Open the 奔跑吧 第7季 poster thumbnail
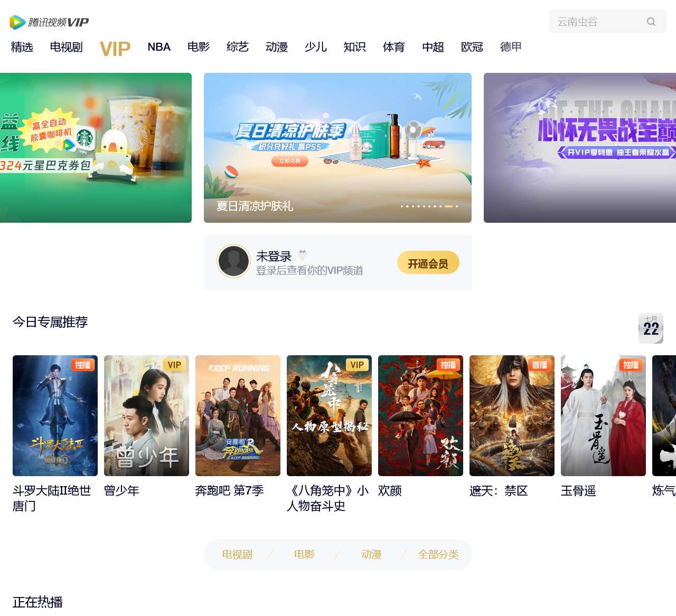 (238, 416)
